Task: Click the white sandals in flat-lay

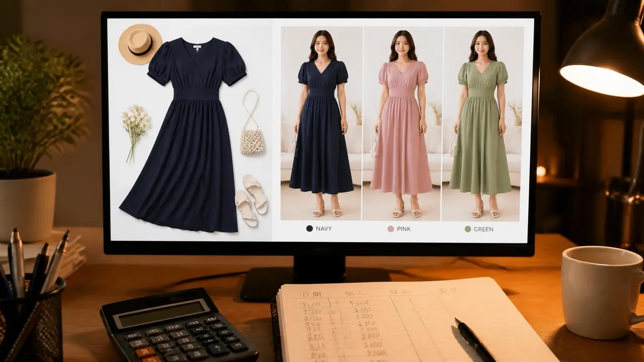Action: click(251, 200)
